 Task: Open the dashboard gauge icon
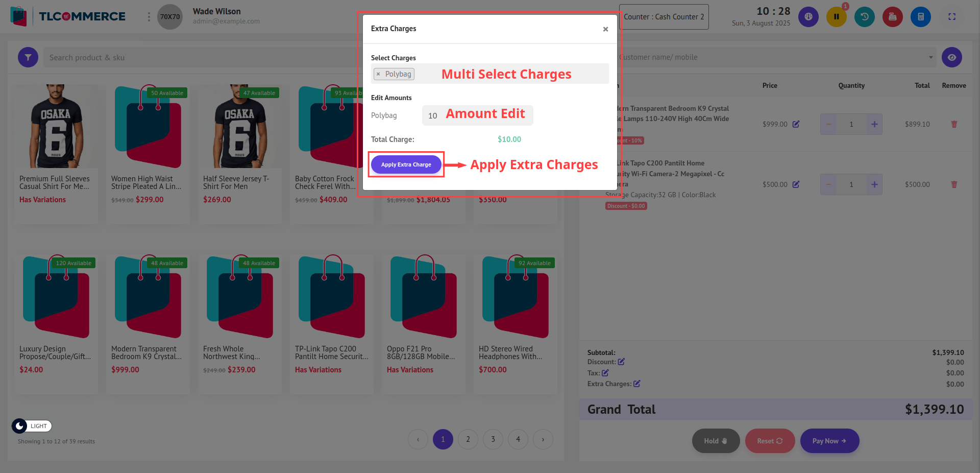[808, 17]
